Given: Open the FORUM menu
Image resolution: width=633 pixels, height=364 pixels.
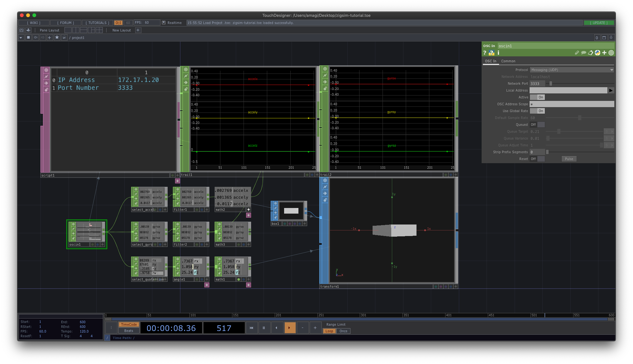Looking at the screenshot, I should pyautogui.click(x=66, y=23).
